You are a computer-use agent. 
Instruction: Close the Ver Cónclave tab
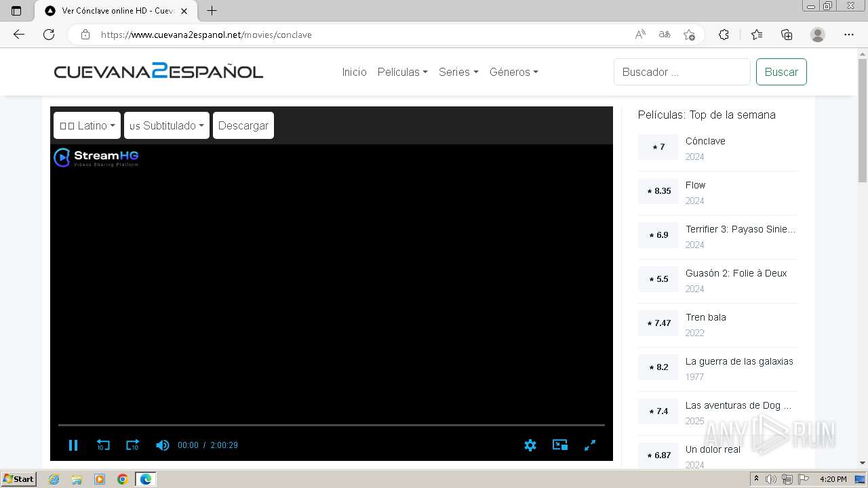pos(184,11)
